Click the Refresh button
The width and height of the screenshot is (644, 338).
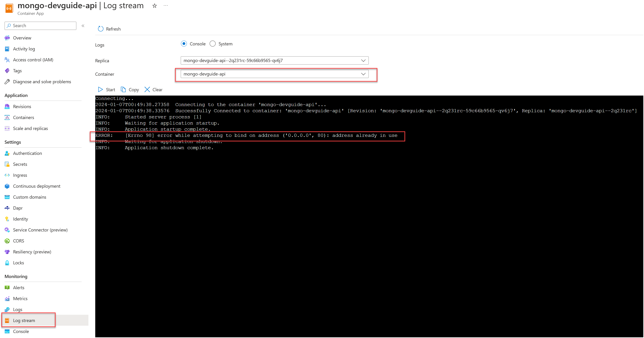(x=109, y=29)
